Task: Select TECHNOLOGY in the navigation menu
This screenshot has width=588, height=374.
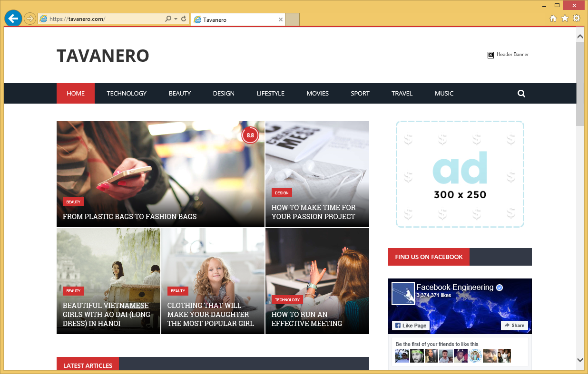Action: [127, 93]
